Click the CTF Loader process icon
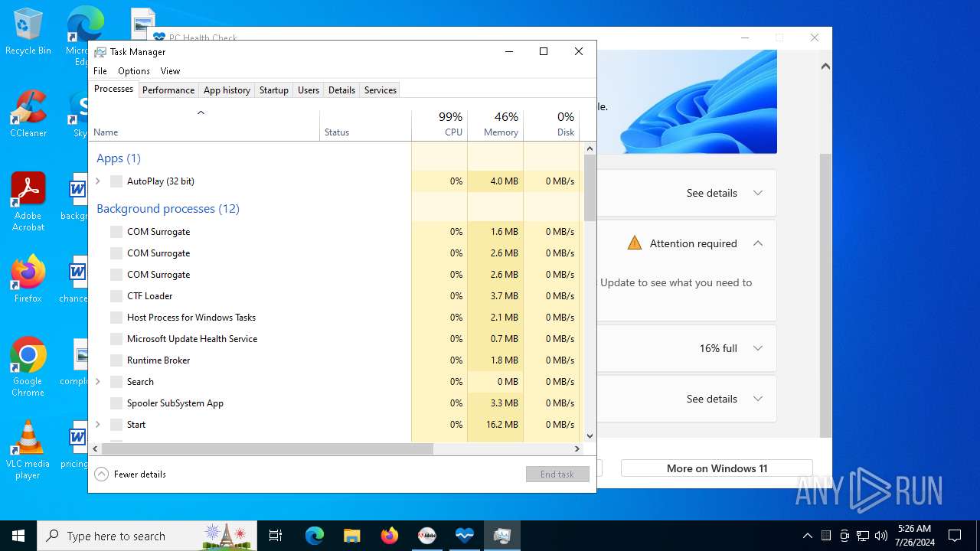 (116, 296)
